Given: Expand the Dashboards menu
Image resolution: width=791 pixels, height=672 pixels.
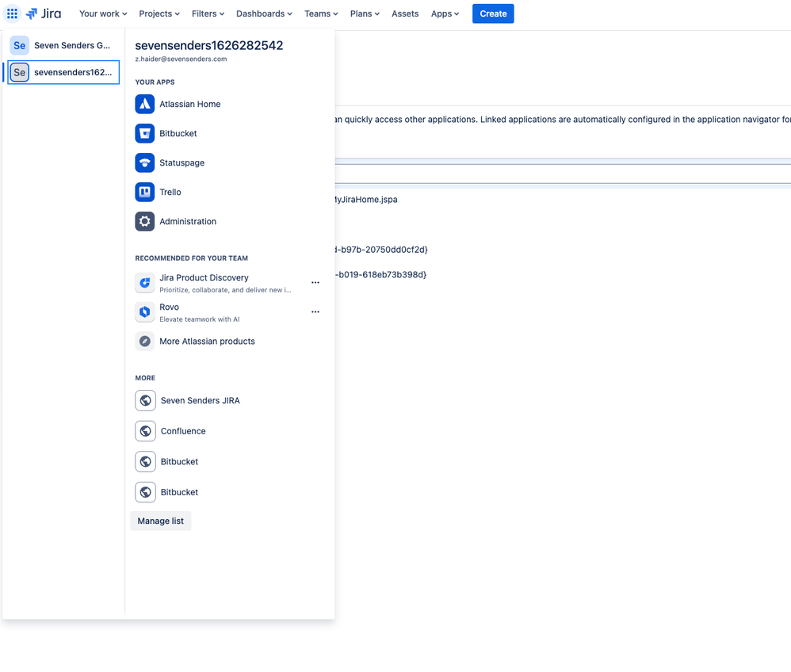Looking at the screenshot, I should 264,13.
